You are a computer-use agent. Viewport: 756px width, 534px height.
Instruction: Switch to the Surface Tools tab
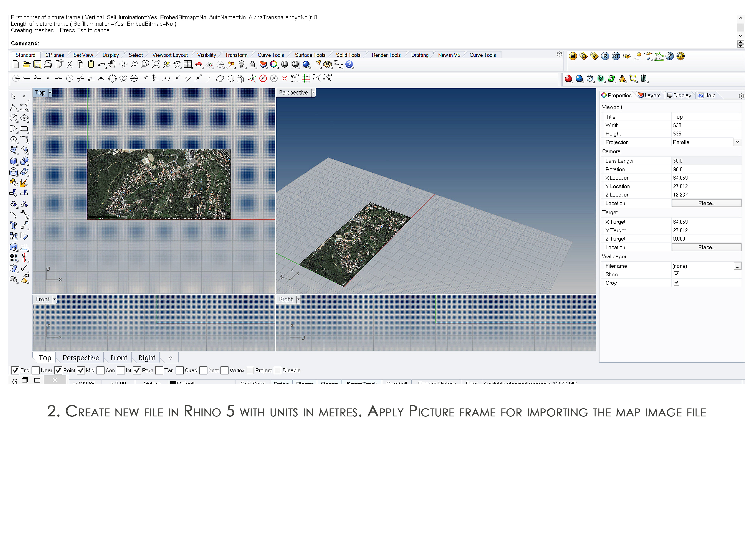(x=310, y=55)
